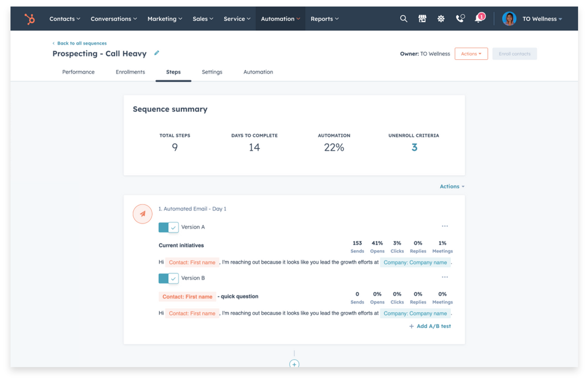
Task: Switch to the Enrollments tab
Action: click(x=130, y=72)
